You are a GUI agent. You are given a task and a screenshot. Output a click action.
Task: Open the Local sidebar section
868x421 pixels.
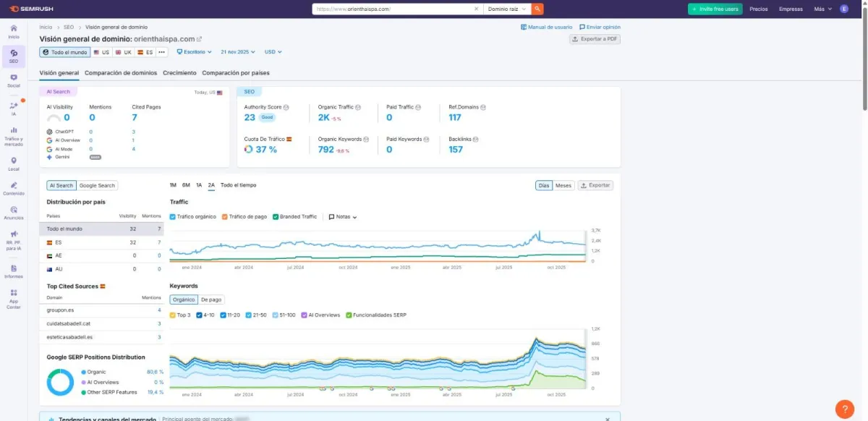click(x=14, y=164)
